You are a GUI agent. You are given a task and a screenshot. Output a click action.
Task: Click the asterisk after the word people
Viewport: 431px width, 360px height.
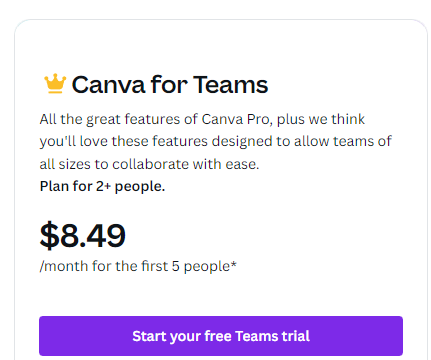pyautogui.click(x=234, y=264)
